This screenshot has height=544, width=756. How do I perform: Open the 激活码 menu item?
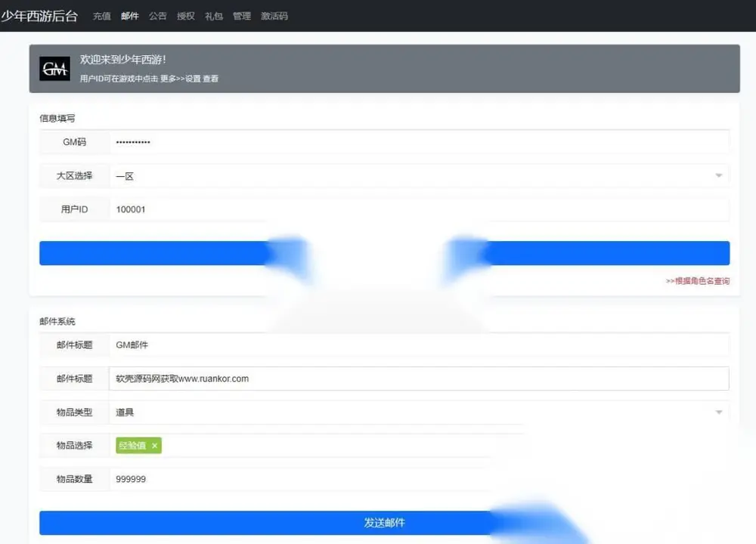click(x=274, y=16)
